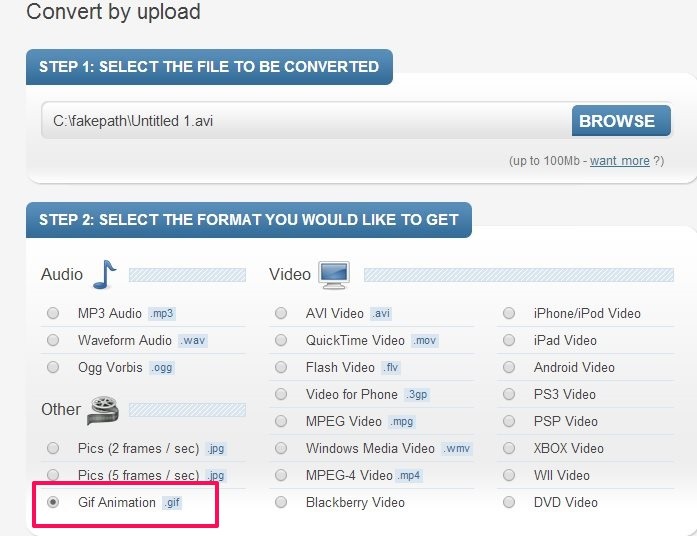Image resolution: width=697 pixels, height=536 pixels.
Task: Select iPhone/iPod Video preset
Action: (x=509, y=313)
